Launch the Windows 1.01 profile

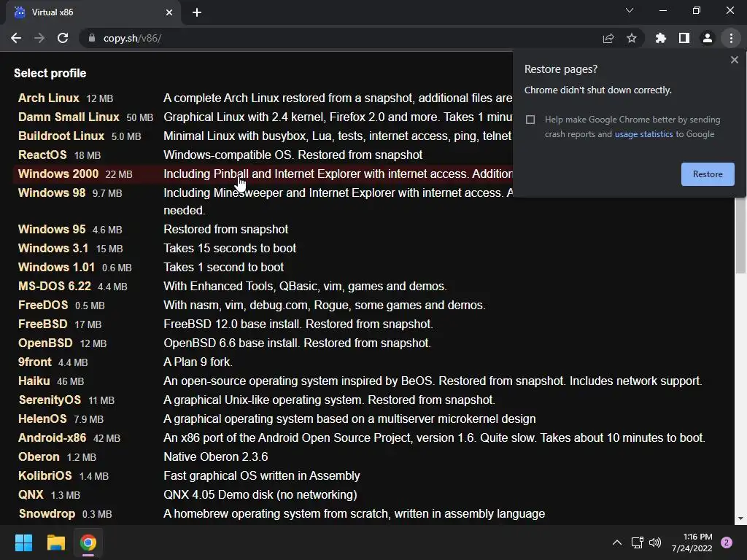(x=57, y=268)
